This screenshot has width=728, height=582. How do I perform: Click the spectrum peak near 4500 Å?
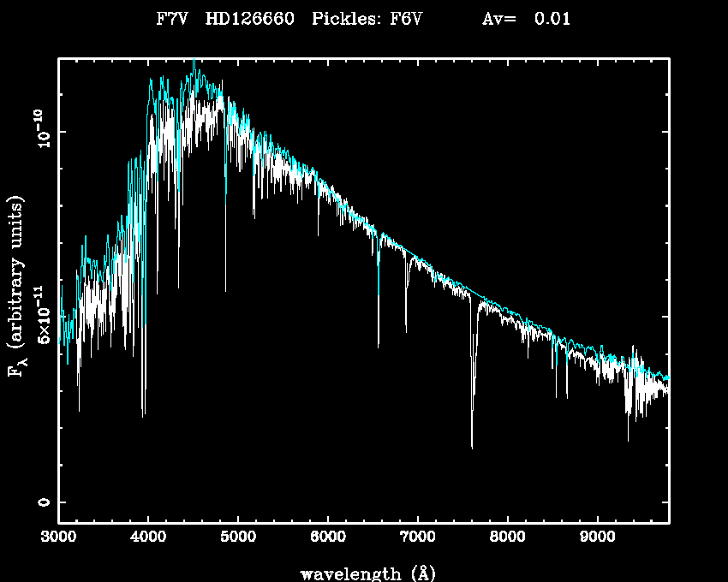(x=195, y=62)
